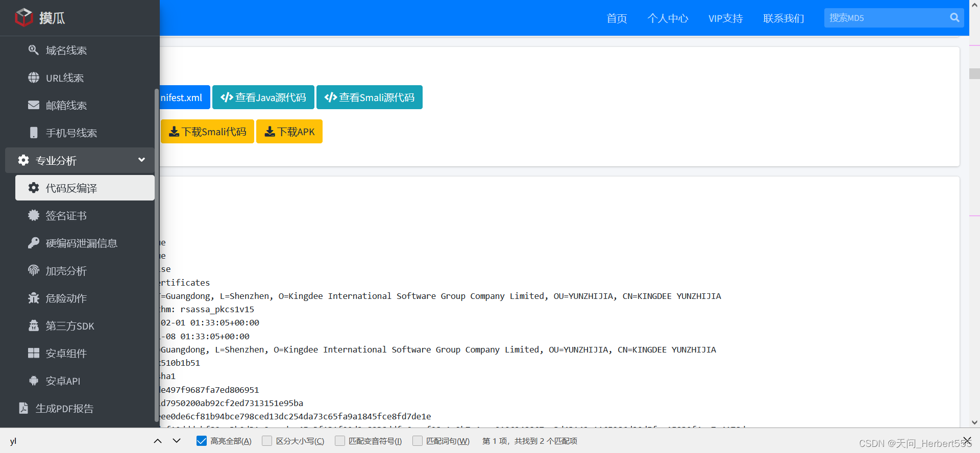980x453 pixels.
Task: Click the 签名证书 badge icon
Action: point(33,215)
